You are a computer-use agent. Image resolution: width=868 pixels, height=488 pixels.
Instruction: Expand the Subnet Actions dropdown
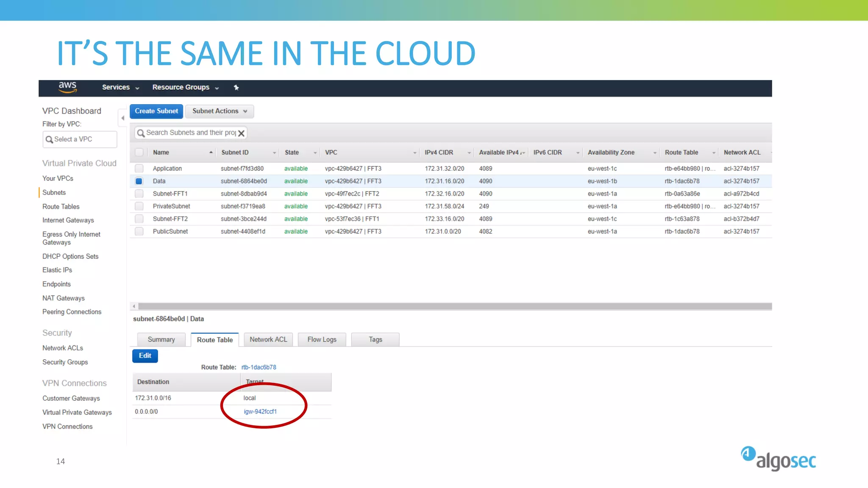click(219, 111)
